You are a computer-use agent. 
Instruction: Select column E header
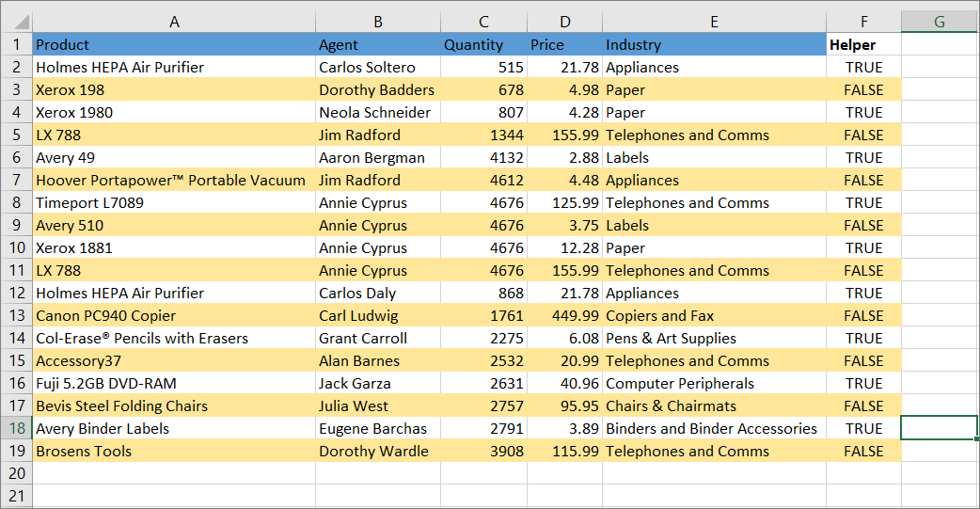click(x=714, y=22)
